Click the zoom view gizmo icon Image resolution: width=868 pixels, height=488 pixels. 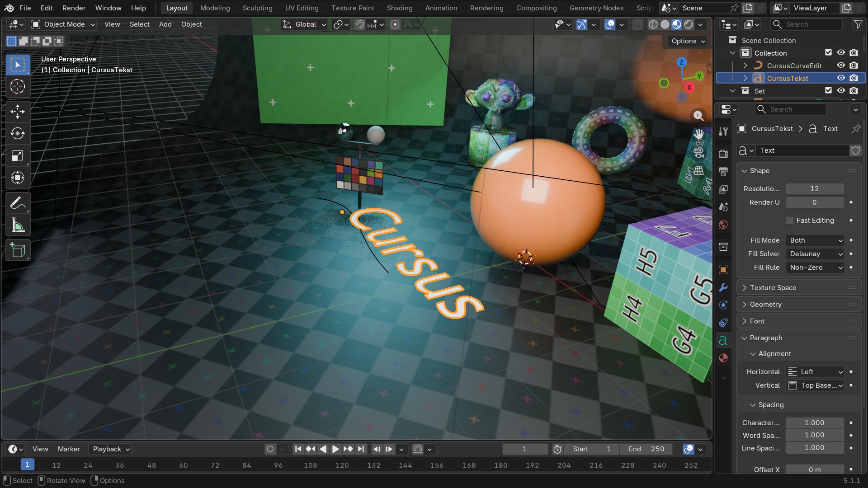(x=698, y=116)
